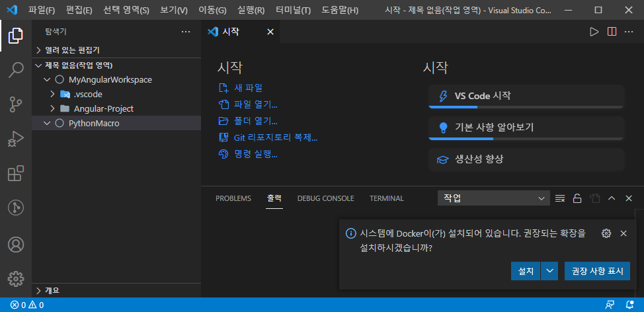Open the 파일(F) menu
644x312 pixels.
click(42, 11)
